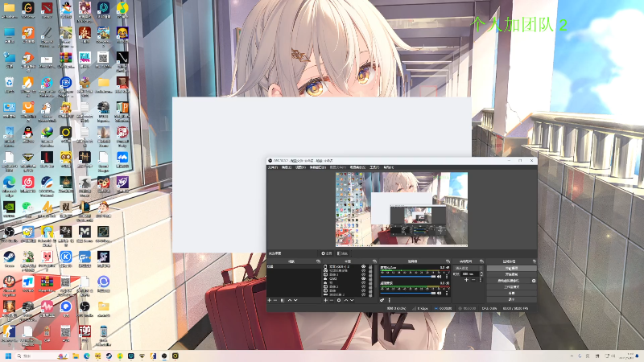The image size is (644, 362).
Task: Mute the Desktop Audio speaker icon
Action: pyautogui.click(x=439, y=293)
